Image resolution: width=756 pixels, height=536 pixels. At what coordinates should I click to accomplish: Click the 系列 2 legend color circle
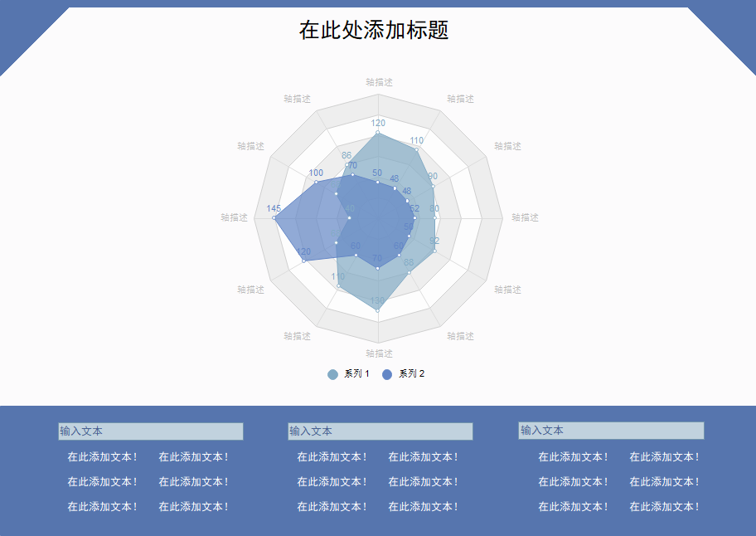click(x=387, y=374)
